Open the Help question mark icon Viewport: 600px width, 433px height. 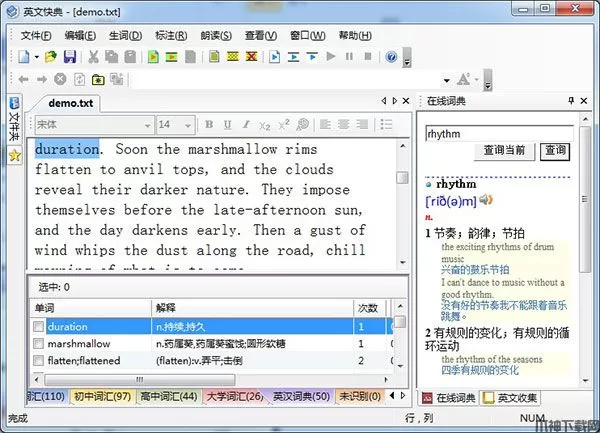coord(391,57)
